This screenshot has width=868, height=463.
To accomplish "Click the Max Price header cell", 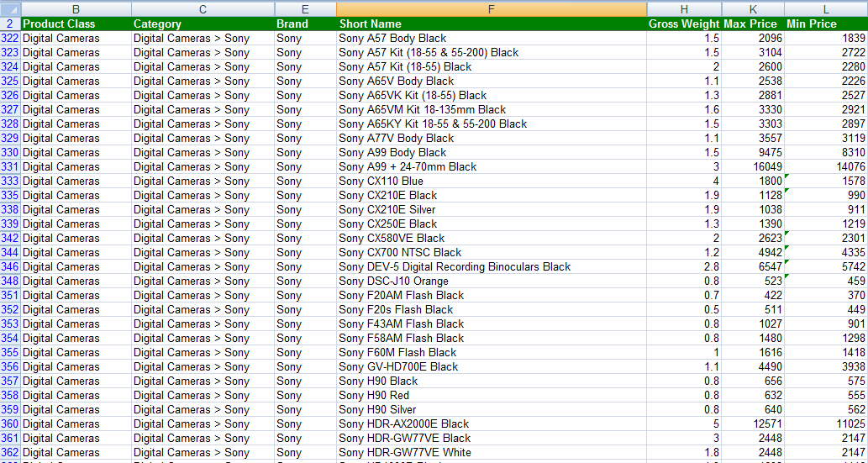I will tap(753, 24).
